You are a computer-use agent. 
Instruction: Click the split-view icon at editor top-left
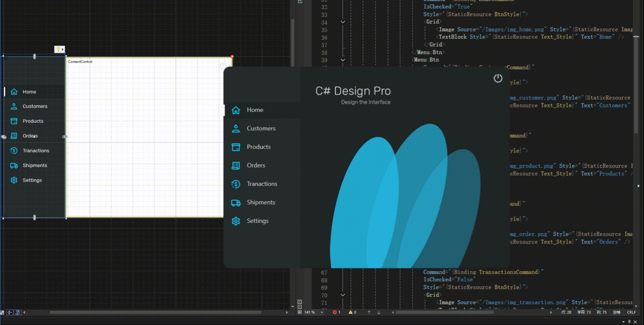pyautogui.click(x=300, y=2)
